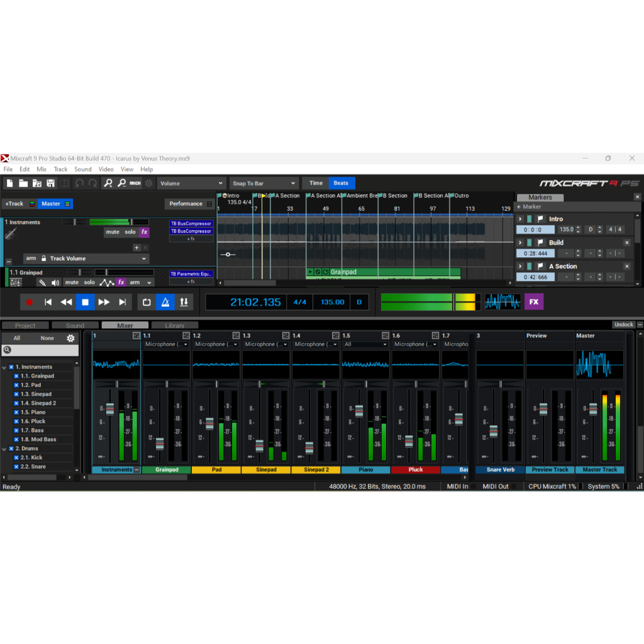Screen dimensions: 644x644
Task: Open the MIDI editing toolbar button
Action: click(x=135, y=183)
